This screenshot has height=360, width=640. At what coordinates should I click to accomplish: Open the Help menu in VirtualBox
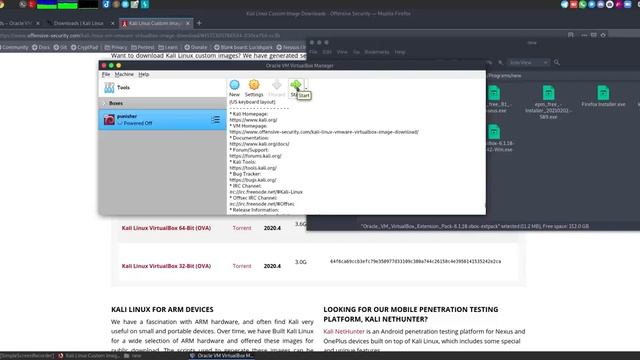coord(144,74)
